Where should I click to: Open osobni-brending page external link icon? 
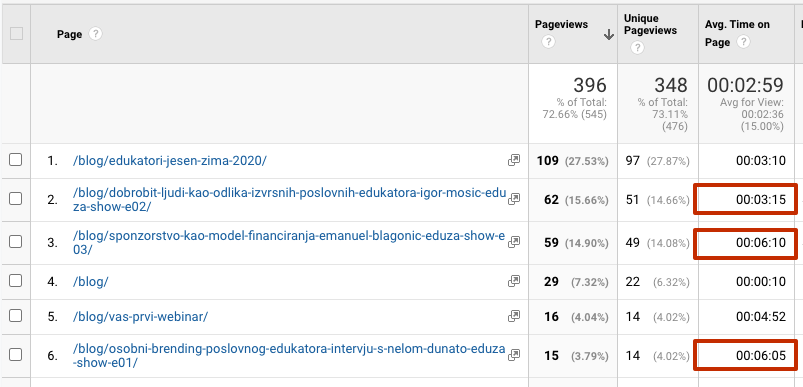514,355
